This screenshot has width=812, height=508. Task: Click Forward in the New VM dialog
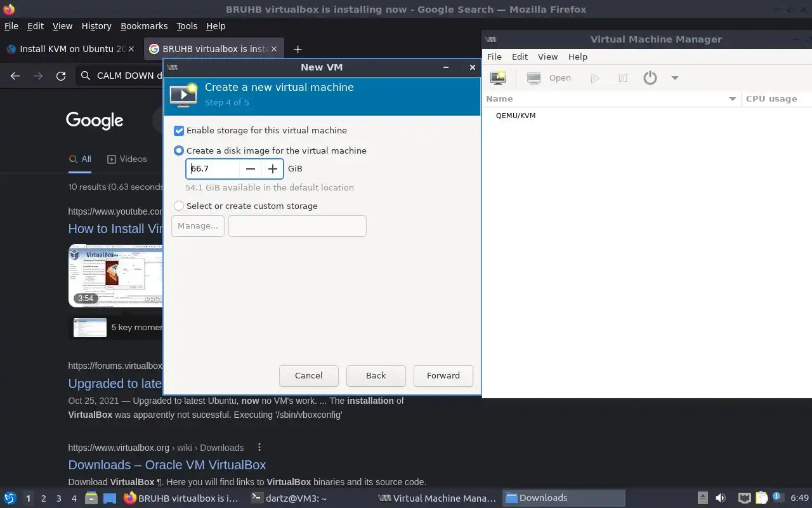click(443, 375)
